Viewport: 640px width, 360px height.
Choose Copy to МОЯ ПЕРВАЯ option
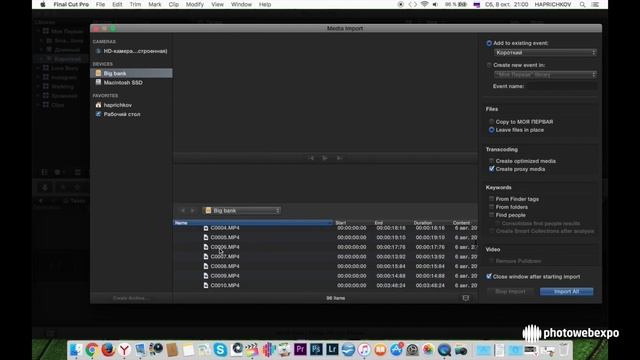pos(491,122)
